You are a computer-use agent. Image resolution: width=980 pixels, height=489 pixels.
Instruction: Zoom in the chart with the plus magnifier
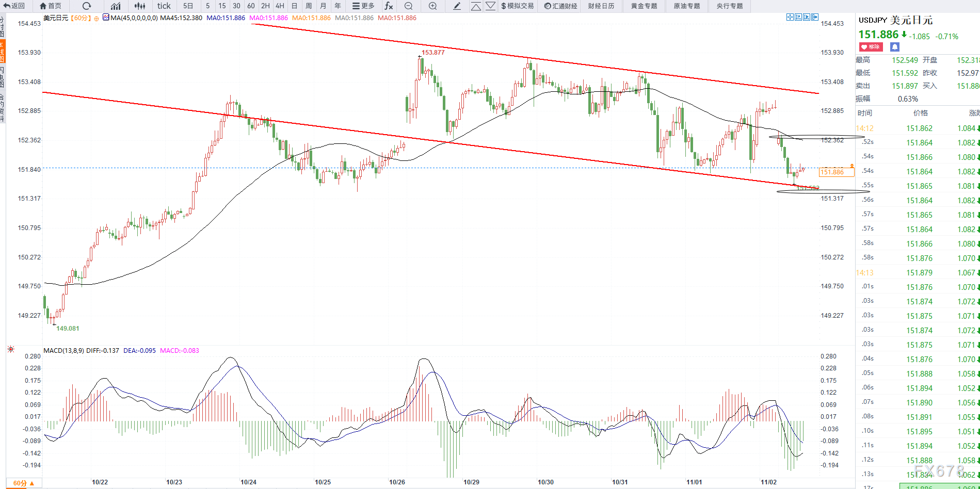pyautogui.click(x=432, y=6)
